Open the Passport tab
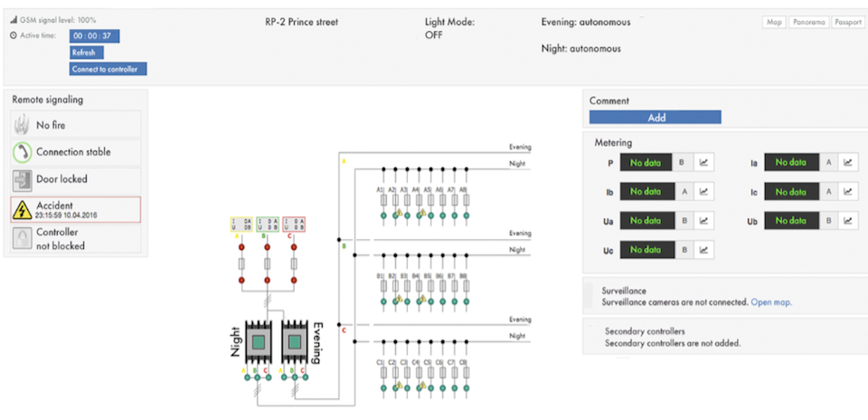Screen dimensions: 868x420 coord(847,23)
